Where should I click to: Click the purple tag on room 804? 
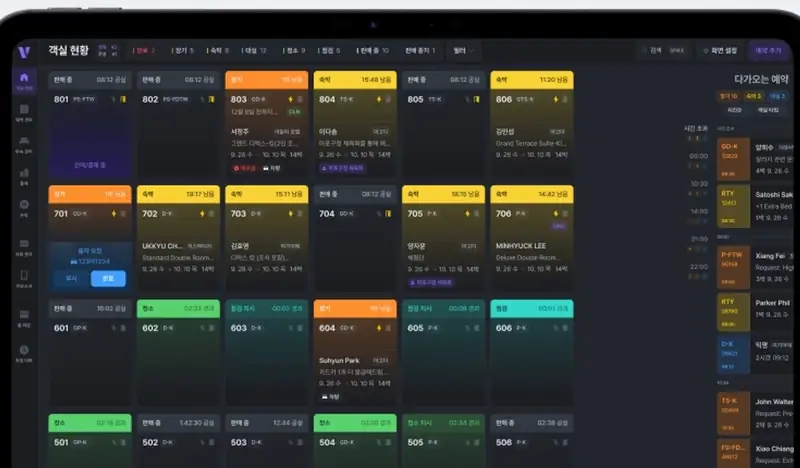pyautogui.click(x=342, y=168)
